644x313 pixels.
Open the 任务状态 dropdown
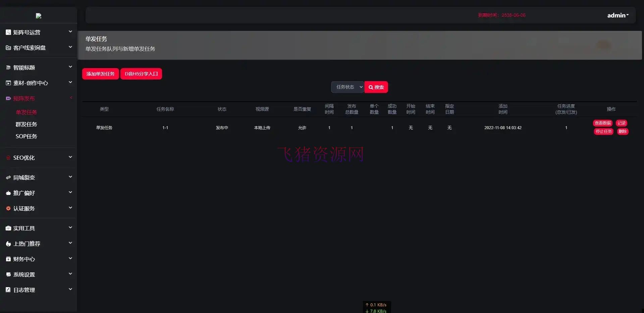(x=347, y=87)
